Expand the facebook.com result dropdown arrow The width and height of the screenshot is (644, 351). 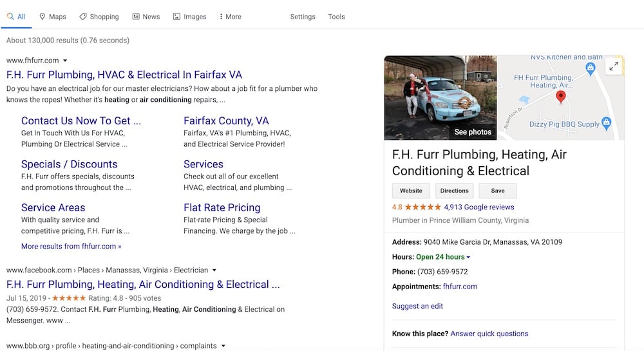click(x=214, y=270)
